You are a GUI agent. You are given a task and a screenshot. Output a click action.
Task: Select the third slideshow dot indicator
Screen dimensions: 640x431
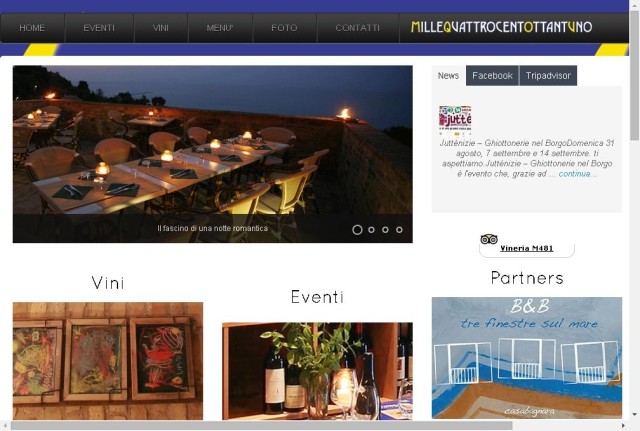[385, 230]
